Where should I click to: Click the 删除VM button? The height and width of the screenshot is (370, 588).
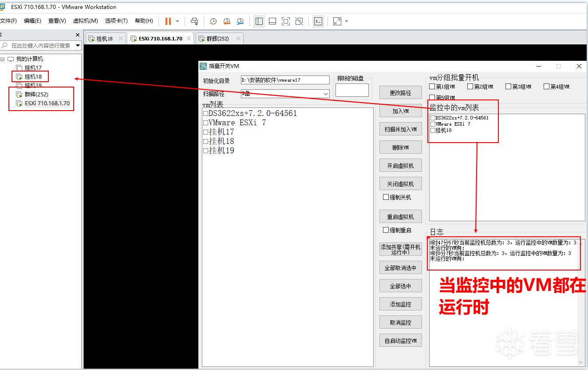(401, 147)
